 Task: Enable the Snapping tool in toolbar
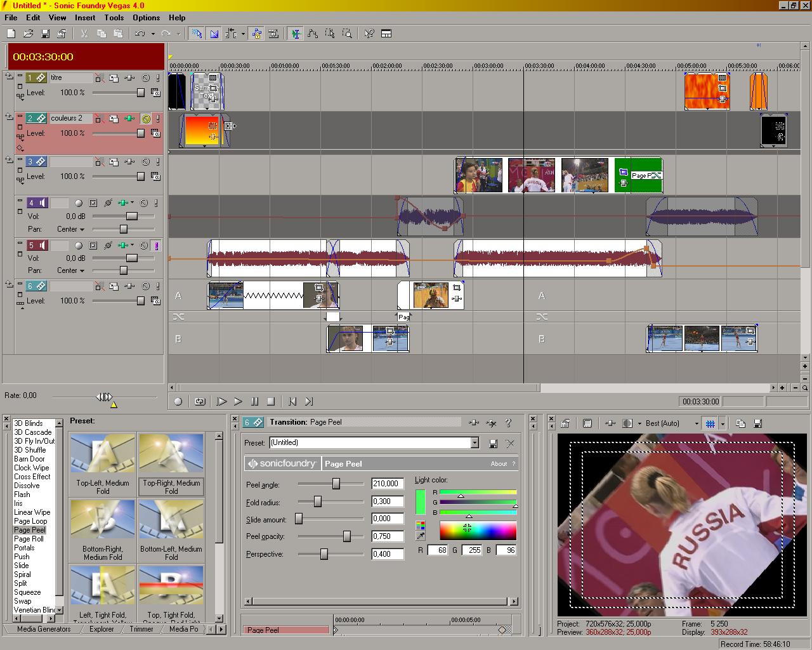[197, 34]
